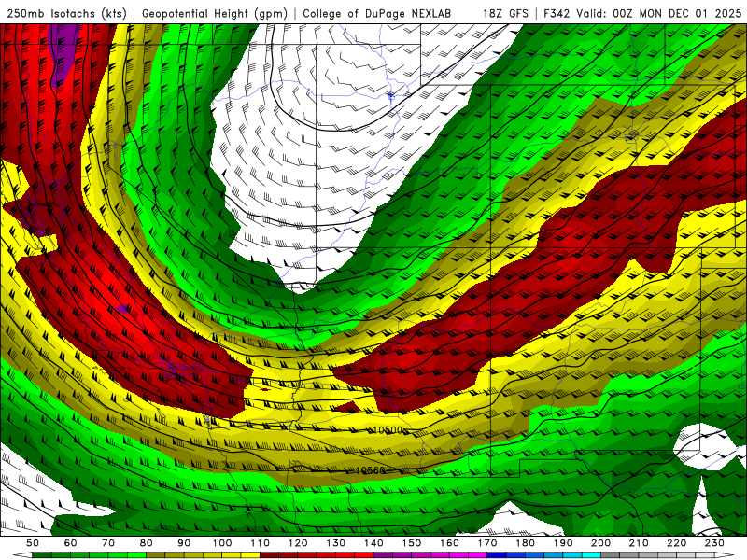Viewport: 747px width, 560px height.
Task: Click the '10560' height contour label
Action: click(370, 470)
